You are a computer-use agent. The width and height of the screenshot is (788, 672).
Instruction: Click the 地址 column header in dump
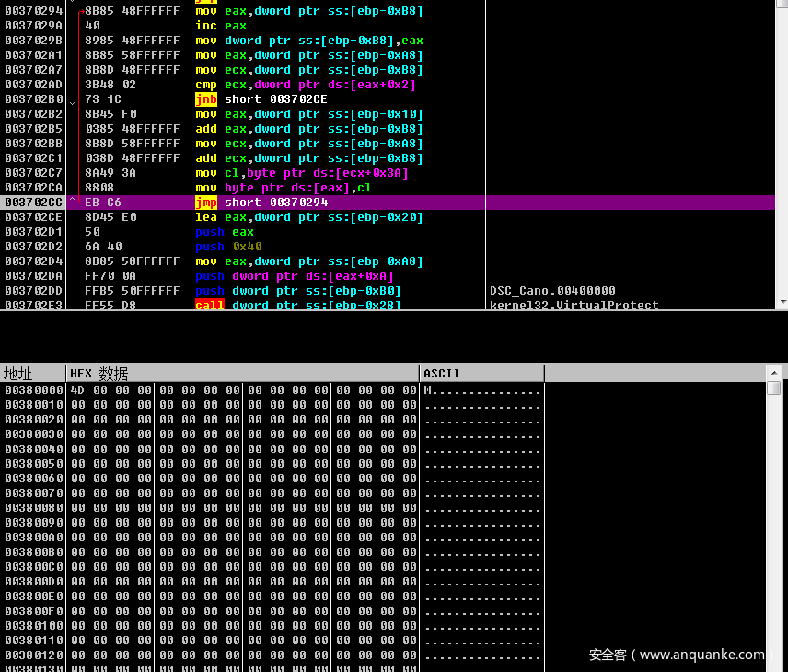point(18,374)
